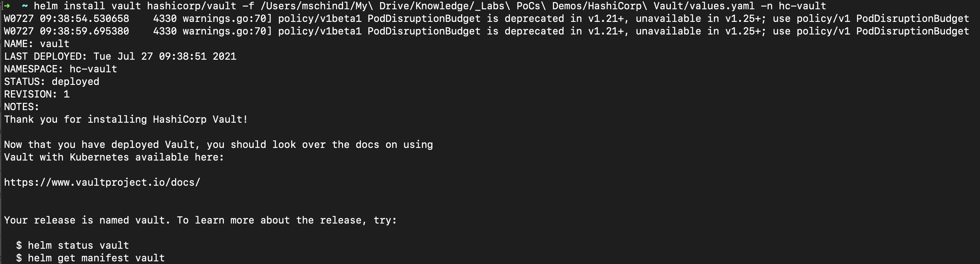The width and height of the screenshot is (980, 264).
Task: Click the first W0727 09:38:54 warning line
Action: (487, 19)
